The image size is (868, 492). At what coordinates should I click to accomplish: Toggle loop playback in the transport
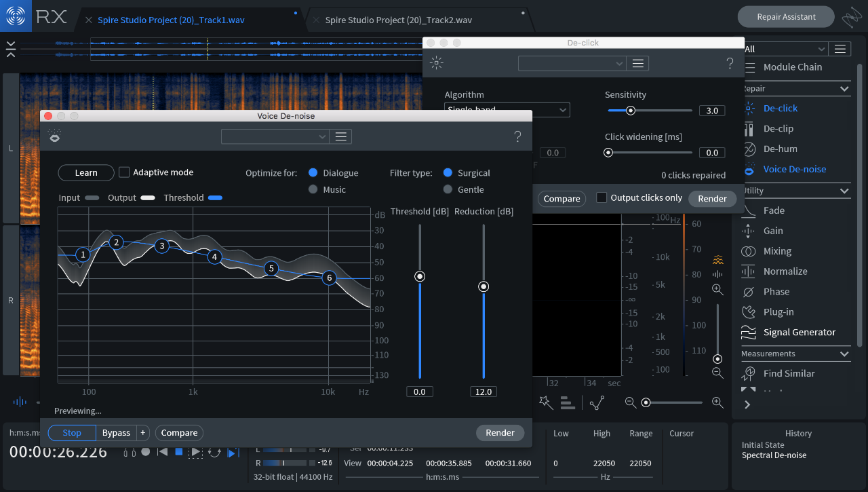point(214,452)
